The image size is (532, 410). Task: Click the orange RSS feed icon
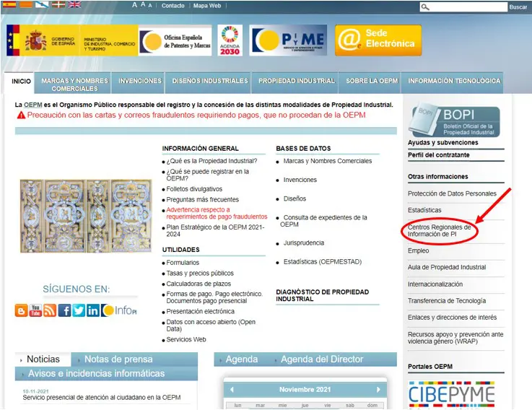click(x=50, y=310)
